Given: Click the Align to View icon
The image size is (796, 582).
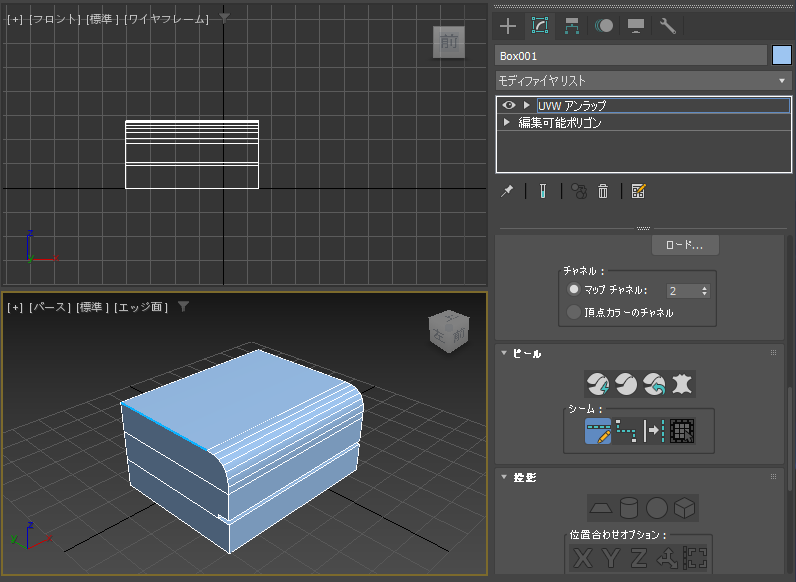Looking at the screenshot, I should coord(695,558).
